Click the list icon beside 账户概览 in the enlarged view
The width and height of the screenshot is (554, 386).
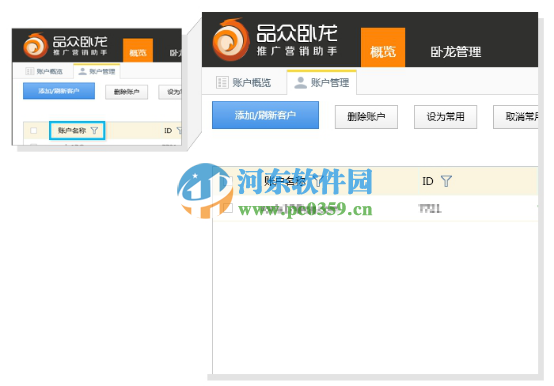coord(222,83)
